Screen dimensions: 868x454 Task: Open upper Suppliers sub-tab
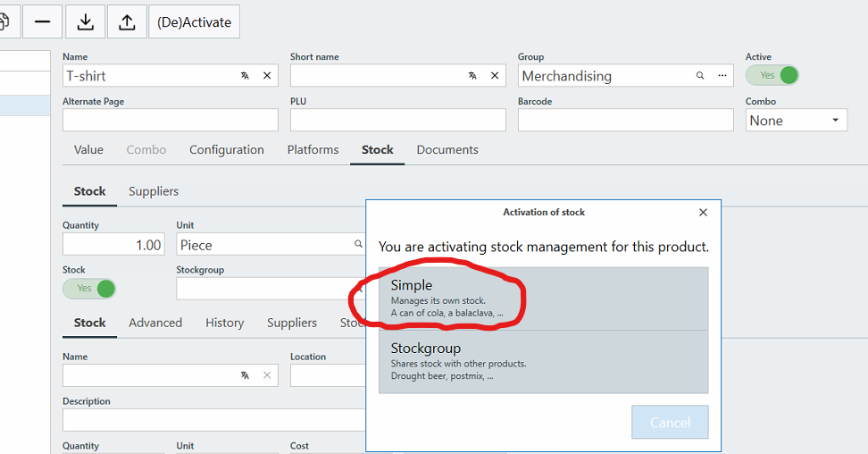(x=154, y=192)
